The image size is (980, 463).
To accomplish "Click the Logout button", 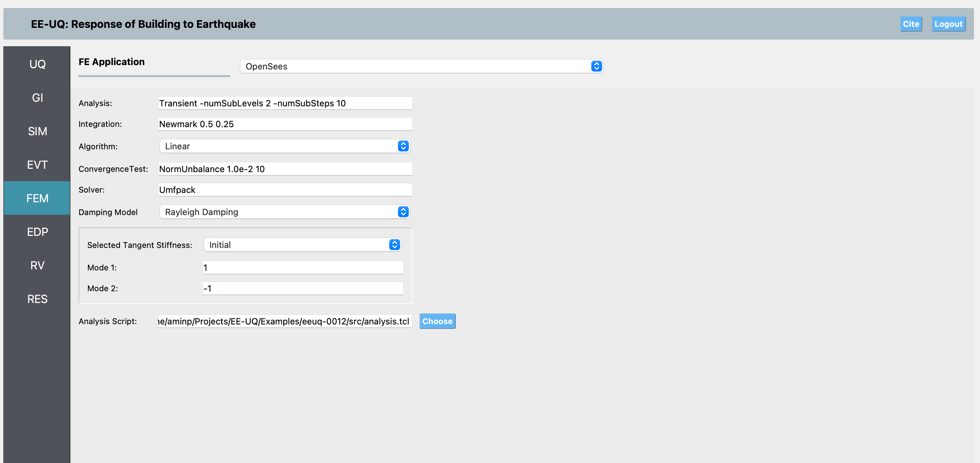I will [x=948, y=24].
